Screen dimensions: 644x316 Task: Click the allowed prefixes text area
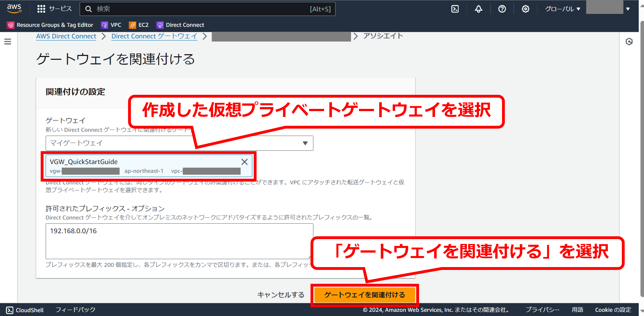click(x=179, y=241)
